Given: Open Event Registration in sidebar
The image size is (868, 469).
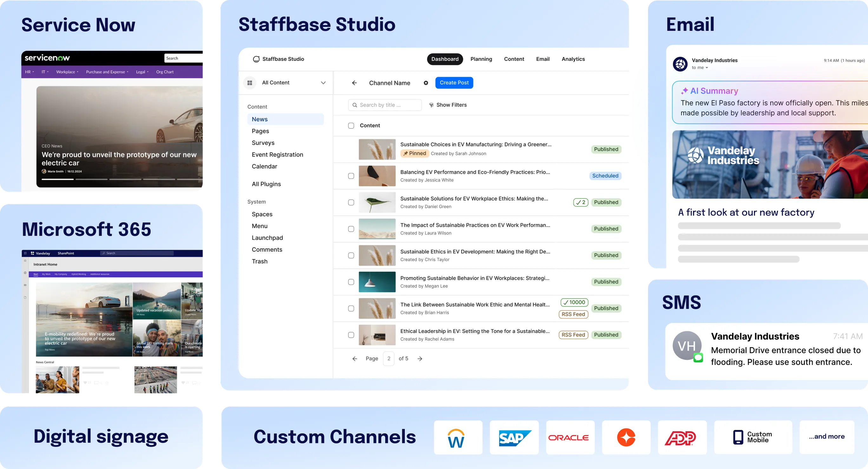Looking at the screenshot, I should point(277,155).
